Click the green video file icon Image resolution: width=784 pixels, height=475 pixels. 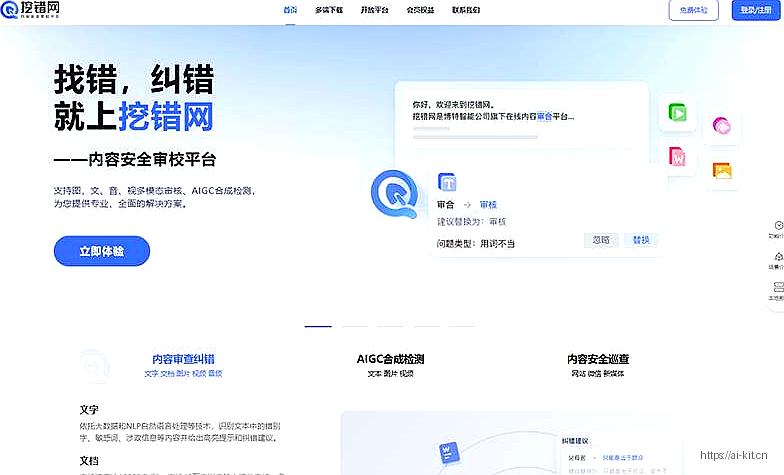coord(678,113)
